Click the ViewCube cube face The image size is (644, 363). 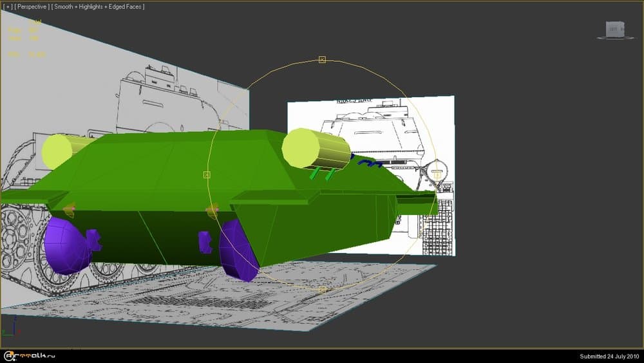pyautogui.click(x=615, y=28)
